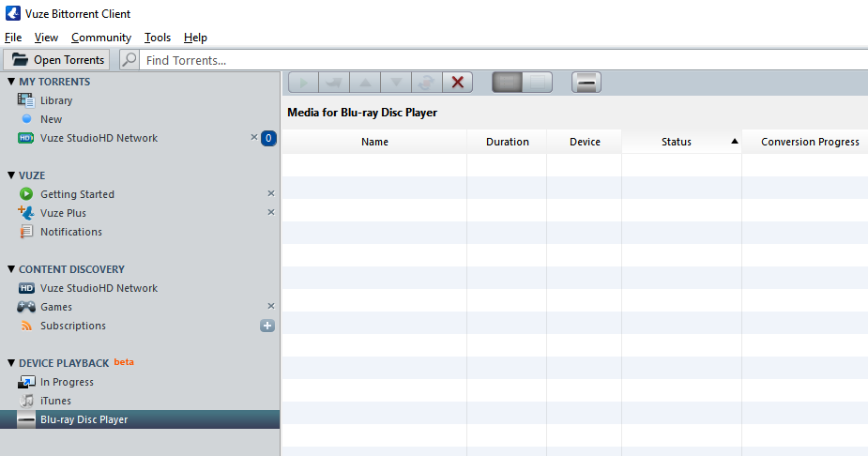Viewport: 868px width, 456px height.
Task: Click the green play Getting Started icon
Action: (x=26, y=193)
